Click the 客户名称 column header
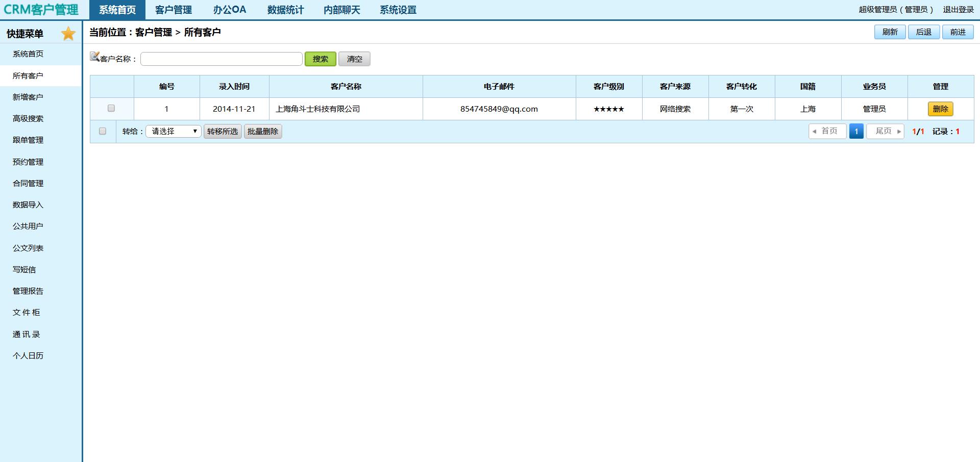980x462 pixels. pyautogui.click(x=346, y=87)
